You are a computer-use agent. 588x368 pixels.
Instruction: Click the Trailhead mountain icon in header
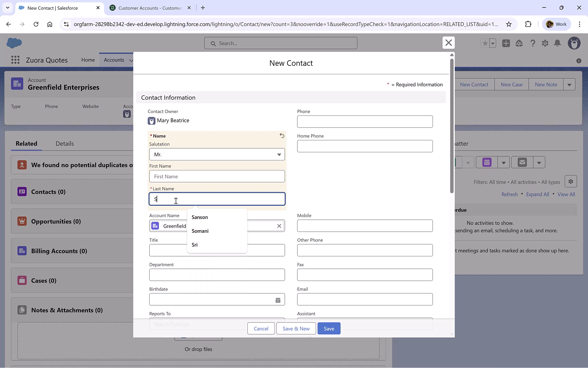pyautogui.click(x=519, y=43)
